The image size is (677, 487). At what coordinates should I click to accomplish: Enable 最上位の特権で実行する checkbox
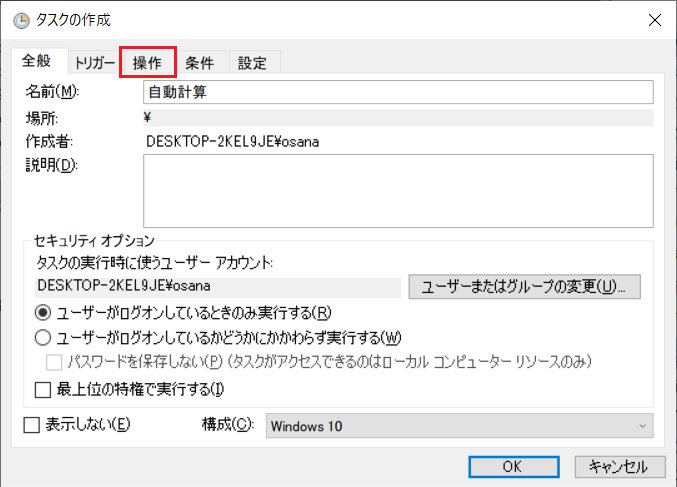pyautogui.click(x=43, y=390)
